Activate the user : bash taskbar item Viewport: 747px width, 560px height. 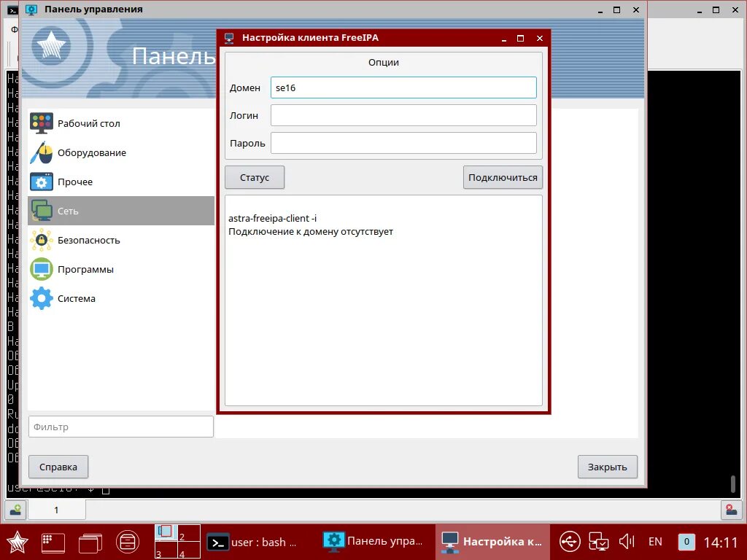tap(252, 542)
